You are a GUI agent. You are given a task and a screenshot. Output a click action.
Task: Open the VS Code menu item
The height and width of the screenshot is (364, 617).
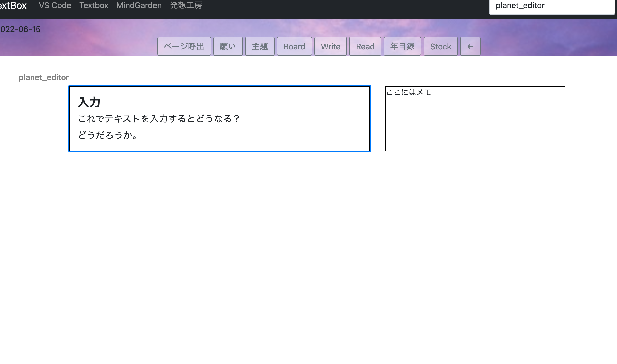coord(55,5)
